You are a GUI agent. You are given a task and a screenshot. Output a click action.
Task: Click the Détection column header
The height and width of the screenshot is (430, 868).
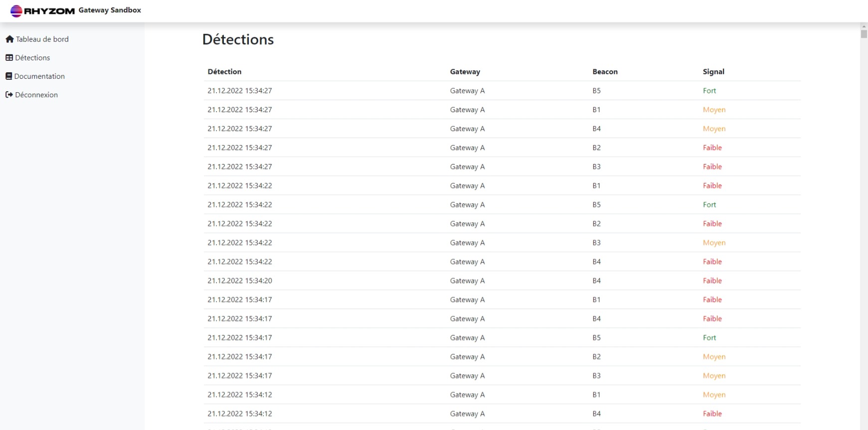pyautogui.click(x=224, y=72)
